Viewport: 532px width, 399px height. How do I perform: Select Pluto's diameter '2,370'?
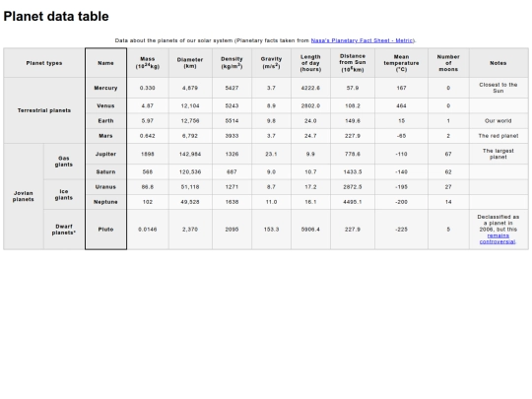click(190, 230)
